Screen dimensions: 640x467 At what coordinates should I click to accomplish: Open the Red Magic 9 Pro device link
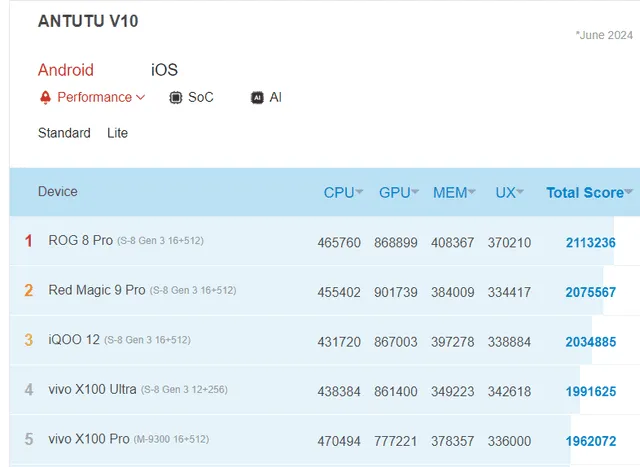point(97,290)
